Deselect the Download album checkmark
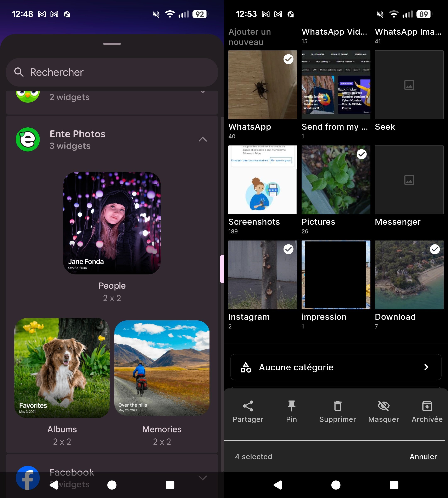 tap(435, 249)
